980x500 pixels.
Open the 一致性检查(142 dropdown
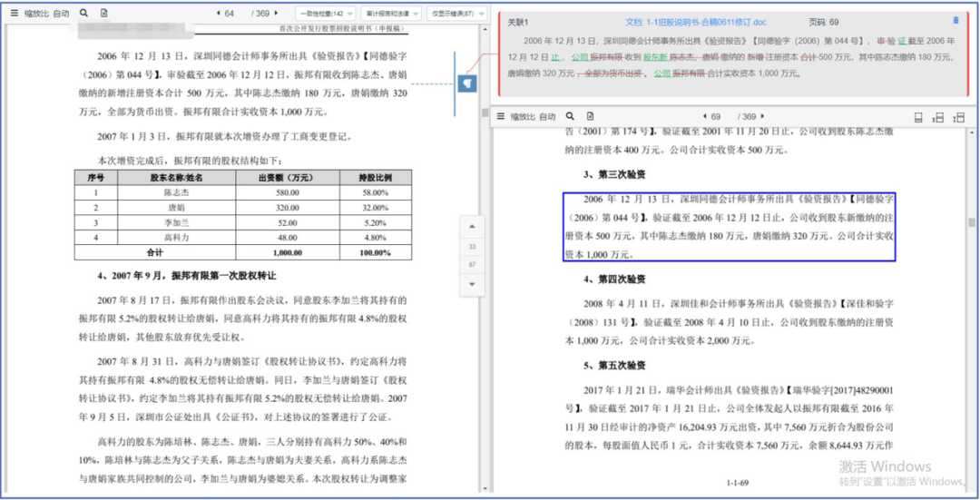325,13
